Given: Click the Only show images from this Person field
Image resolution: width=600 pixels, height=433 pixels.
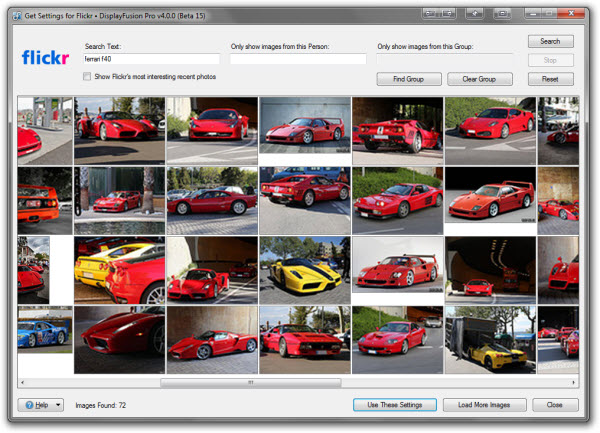Looking at the screenshot, I should click(298, 59).
